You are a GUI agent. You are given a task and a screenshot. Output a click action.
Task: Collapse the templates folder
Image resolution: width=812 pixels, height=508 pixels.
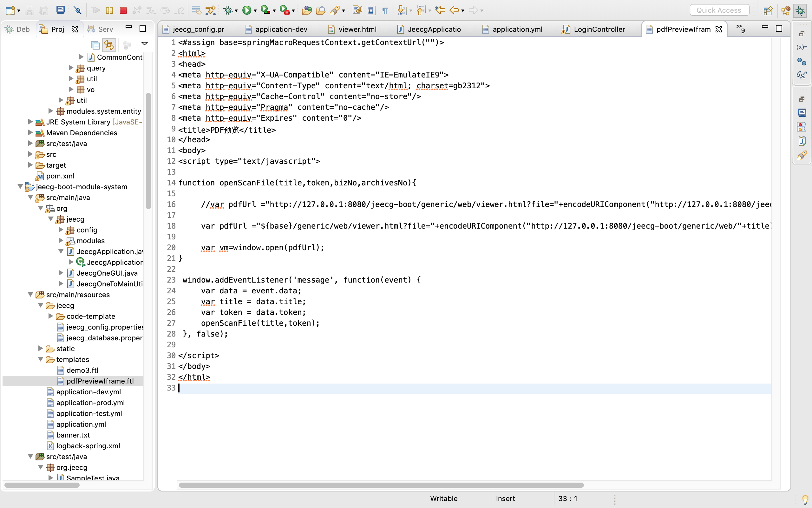click(41, 359)
